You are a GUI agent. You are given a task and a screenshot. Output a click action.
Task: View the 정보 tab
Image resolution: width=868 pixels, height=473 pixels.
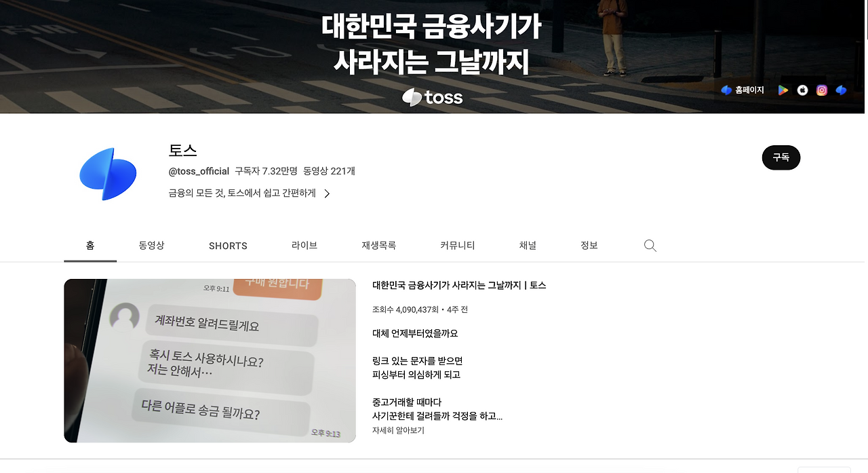(589, 245)
